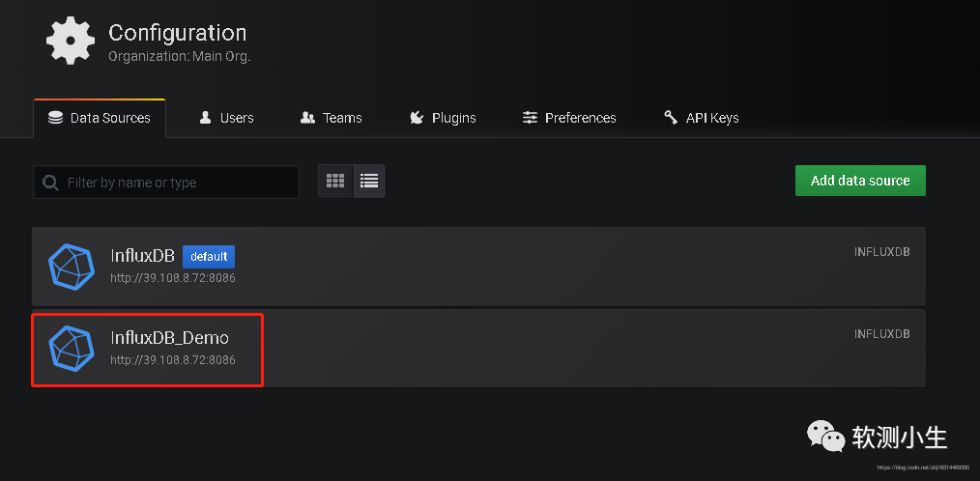Click the Organization: Main Org. subtitle

coord(180,56)
